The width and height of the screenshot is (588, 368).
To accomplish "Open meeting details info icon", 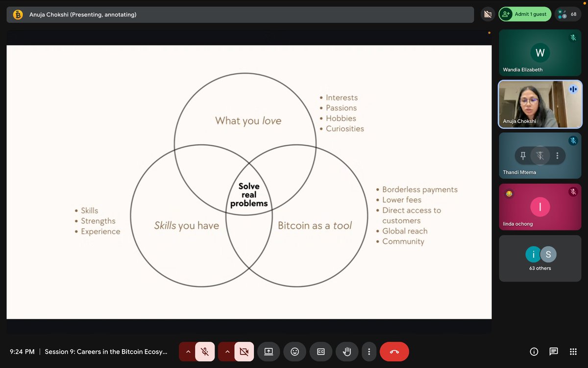I will point(534,351).
